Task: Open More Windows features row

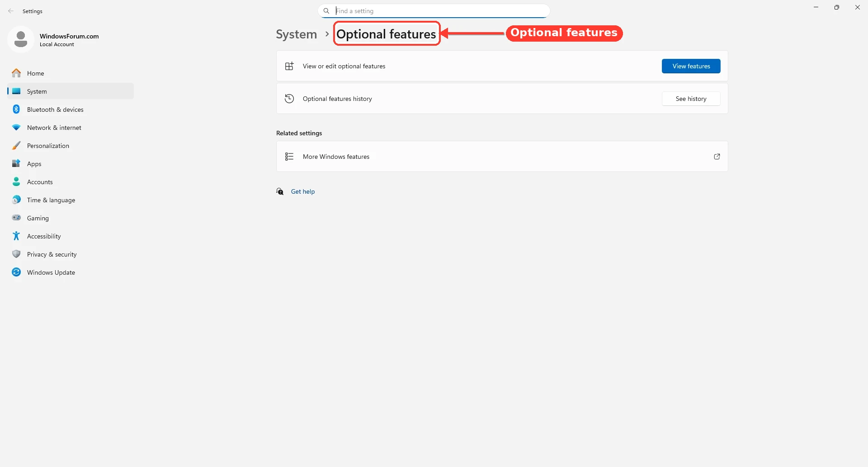Action: [502, 157]
